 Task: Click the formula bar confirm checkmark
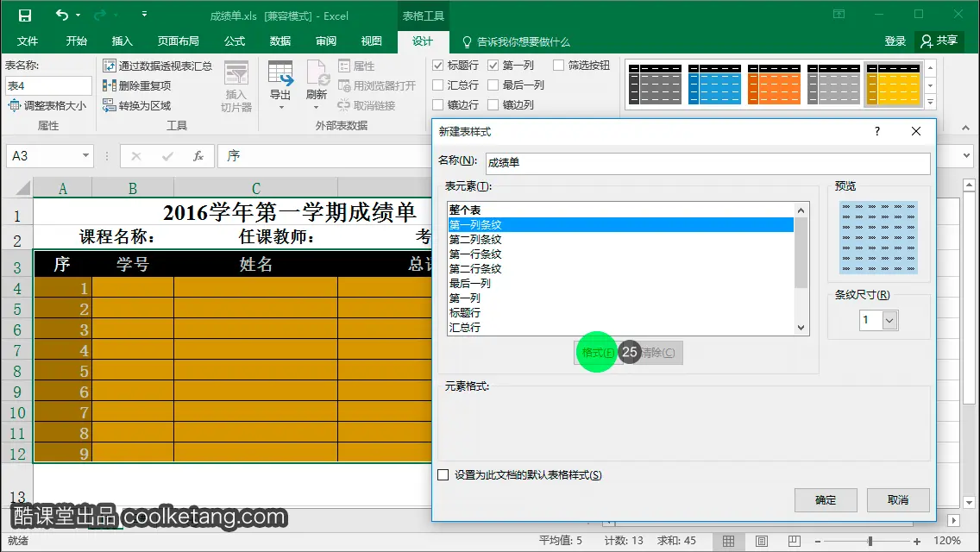167,156
